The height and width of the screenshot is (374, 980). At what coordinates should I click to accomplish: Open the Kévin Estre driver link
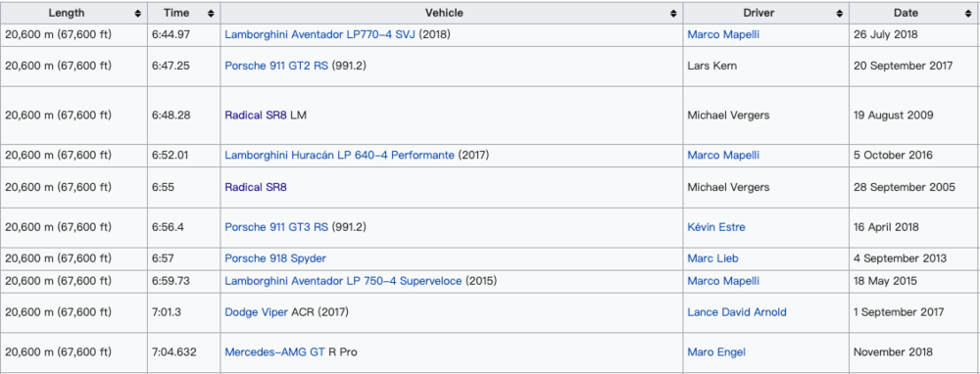tap(716, 227)
